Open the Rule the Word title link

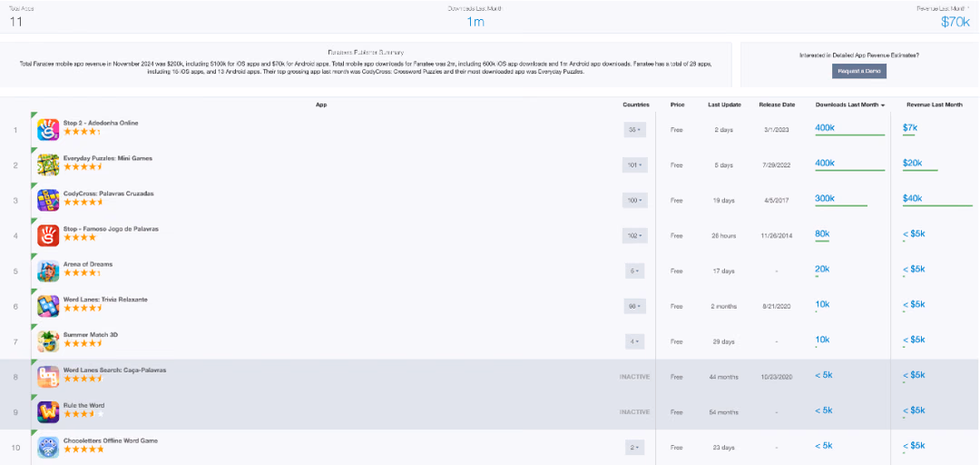tap(83, 406)
